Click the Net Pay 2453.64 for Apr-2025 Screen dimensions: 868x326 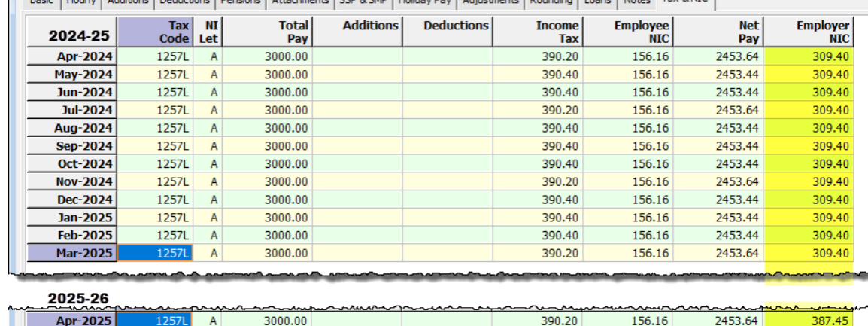tap(718, 320)
